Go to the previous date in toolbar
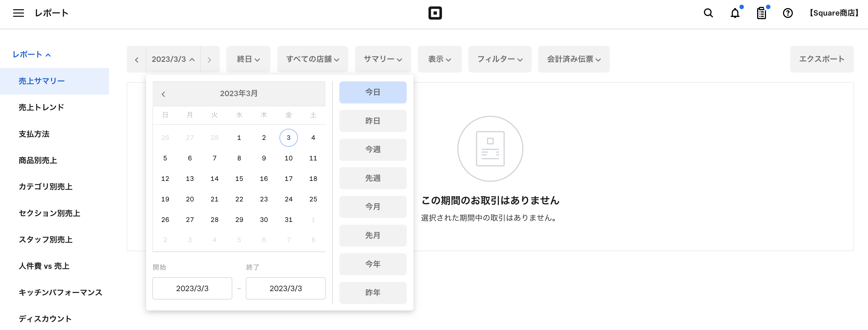The width and height of the screenshot is (868, 330). (x=137, y=60)
